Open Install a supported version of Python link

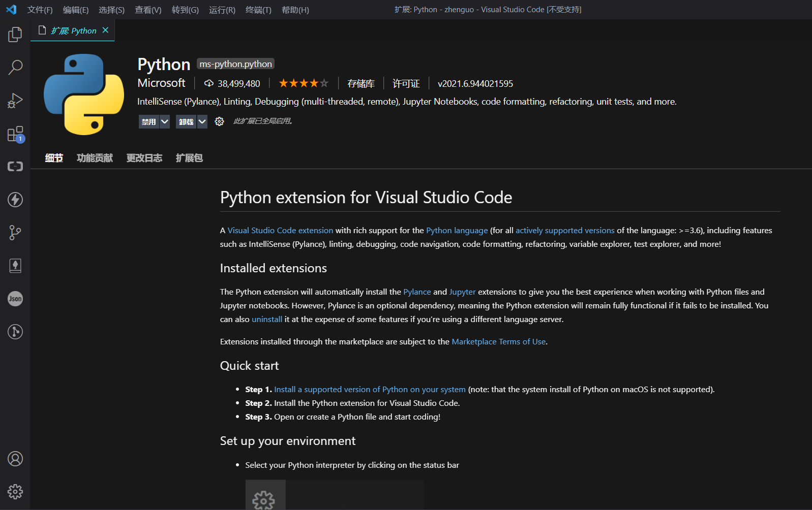pyautogui.click(x=370, y=389)
